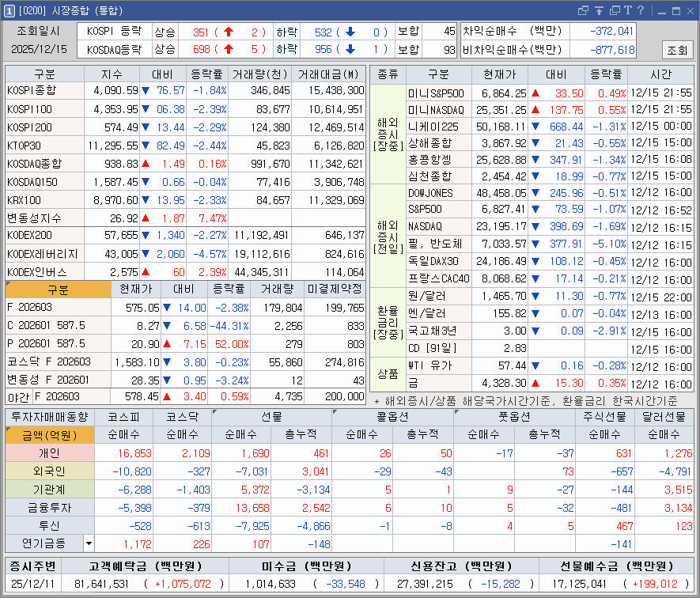Select the 프랑스CAC40 row
700x598 pixels.
[x=550, y=278]
